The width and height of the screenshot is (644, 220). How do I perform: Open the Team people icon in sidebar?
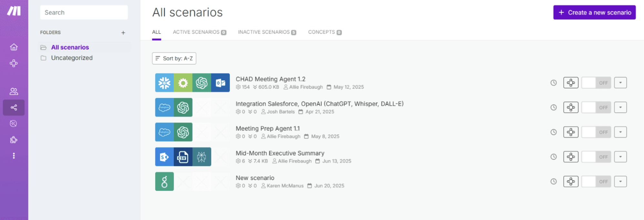(14, 91)
